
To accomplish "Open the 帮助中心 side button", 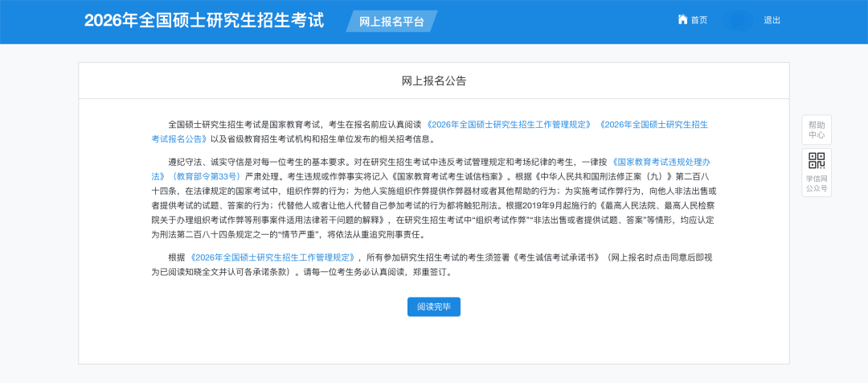I will pos(816,130).
